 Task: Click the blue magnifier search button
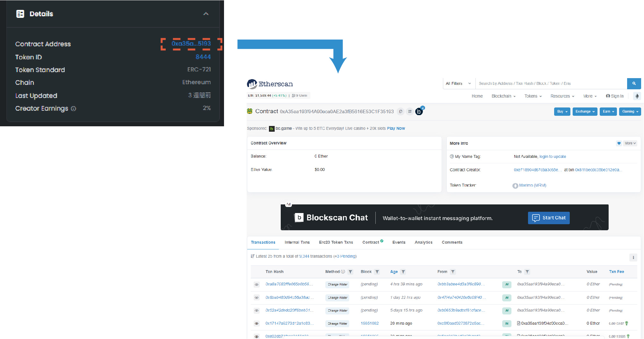pyautogui.click(x=634, y=84)
